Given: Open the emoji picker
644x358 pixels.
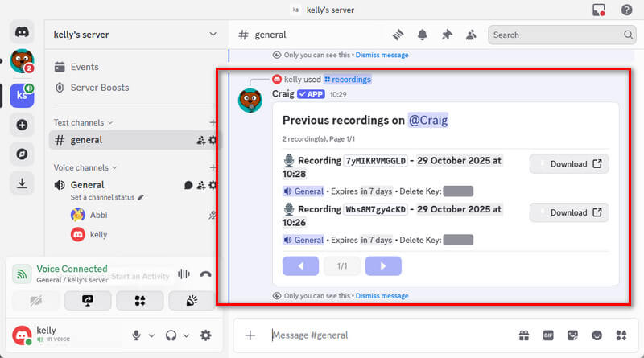Looking at the screenshot, I should click(x=597, y=335).
